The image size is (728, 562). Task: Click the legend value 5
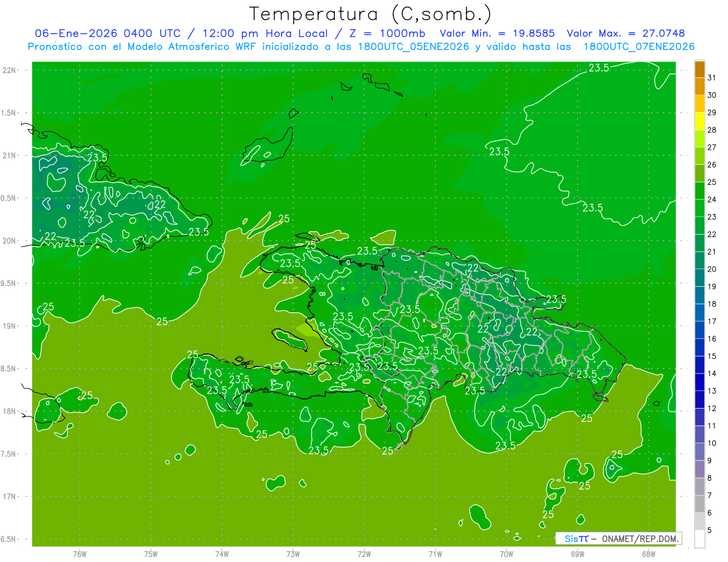[x=710, y=530]
